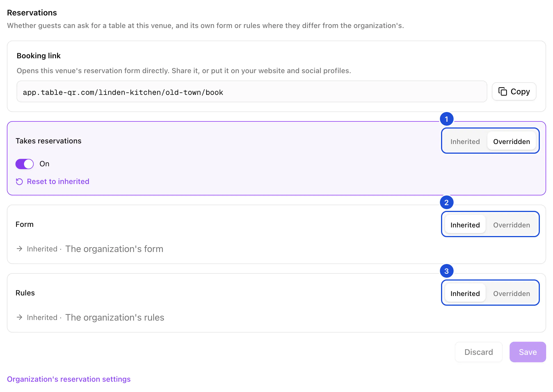
Task: Turn off the Takes reservations switch
Action: pos(25,164)
